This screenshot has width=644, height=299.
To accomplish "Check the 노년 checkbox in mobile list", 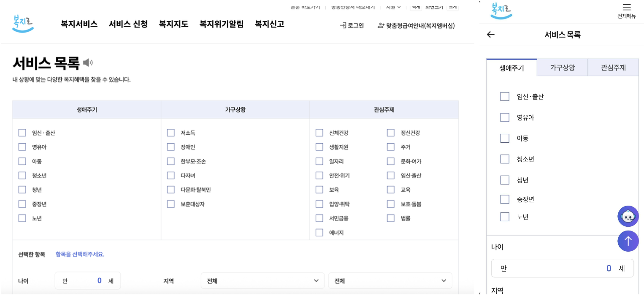I will click(505, 217).
